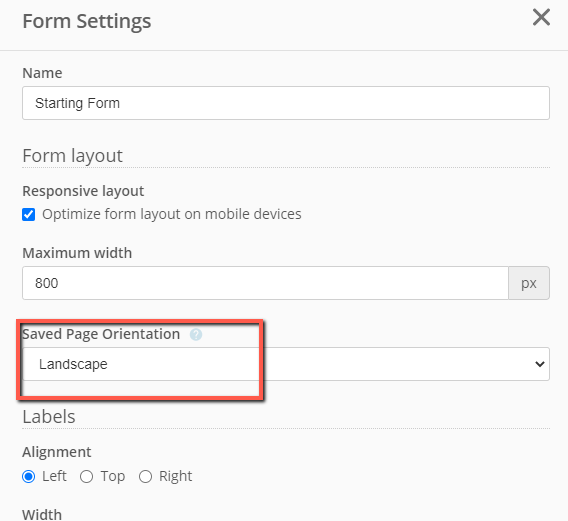
Task: Click the Maximum width label
Action: pos(77,253)
